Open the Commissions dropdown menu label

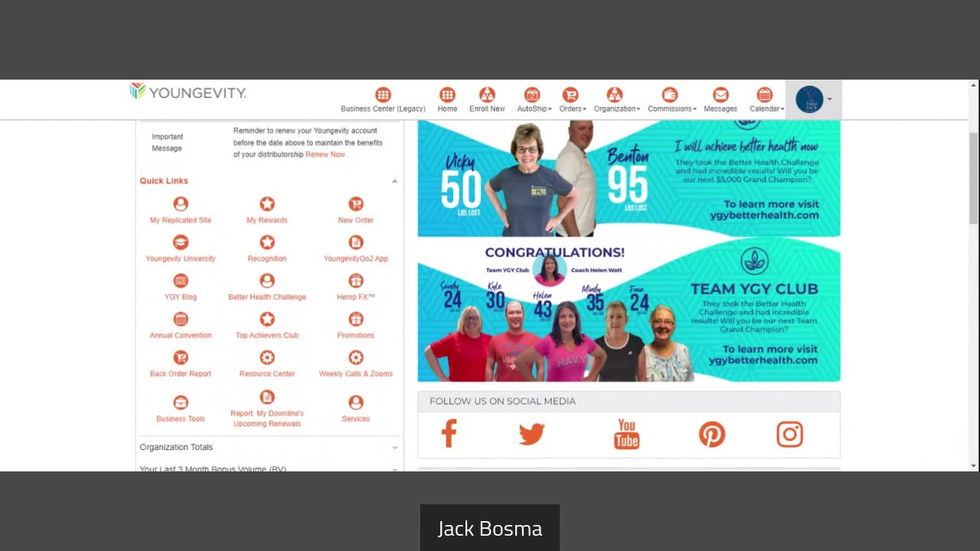point(671,109)
